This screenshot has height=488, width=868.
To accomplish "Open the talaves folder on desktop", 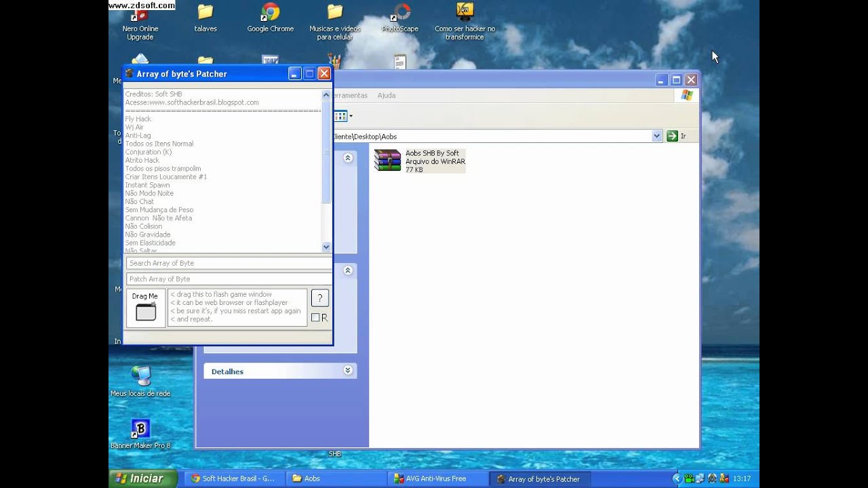I will pyautogui.click(x=205, y=19).
